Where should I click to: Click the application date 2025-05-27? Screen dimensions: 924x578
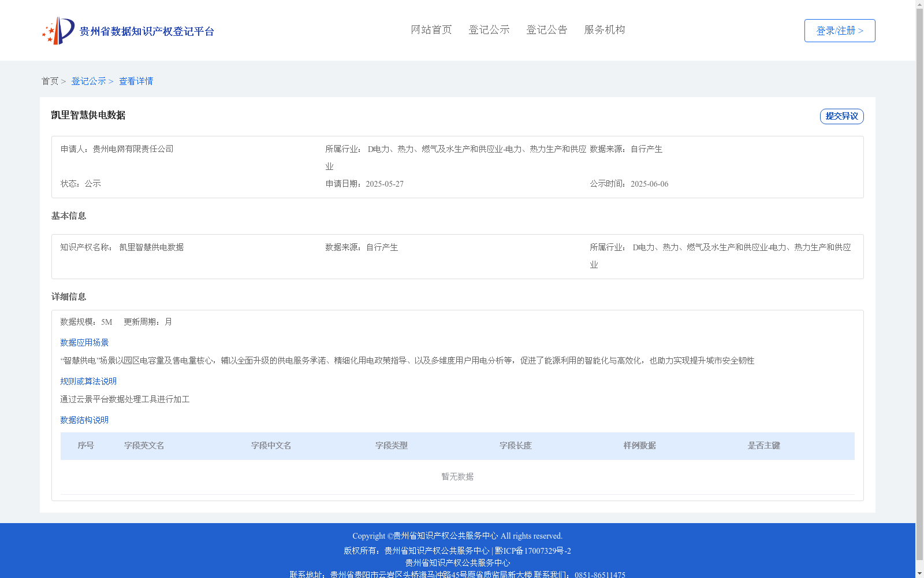[x=385, y=184]
